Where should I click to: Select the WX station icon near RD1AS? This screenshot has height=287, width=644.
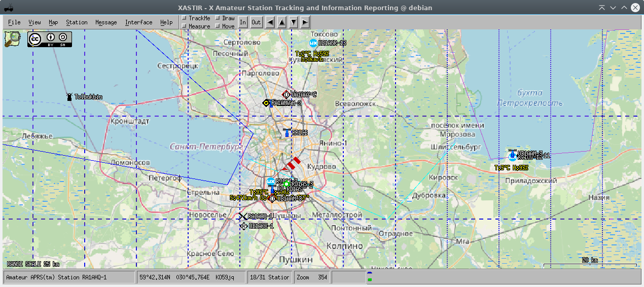(x=271, y=182)
